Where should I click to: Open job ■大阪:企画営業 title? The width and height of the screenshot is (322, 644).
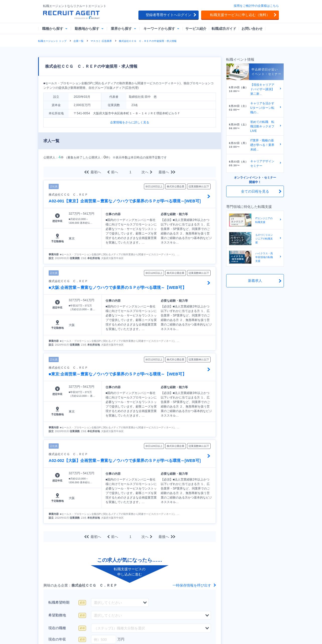(x=117, y=288)
